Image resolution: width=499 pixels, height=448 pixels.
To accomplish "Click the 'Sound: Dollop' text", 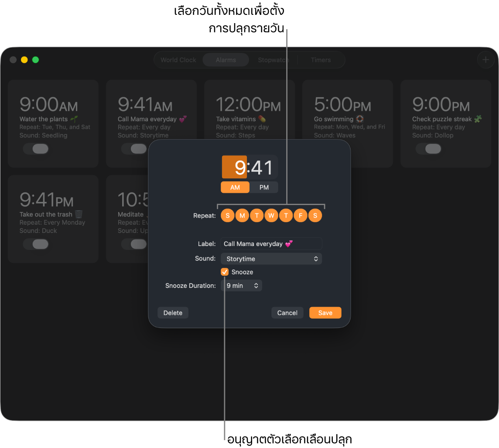I will 433,136.
